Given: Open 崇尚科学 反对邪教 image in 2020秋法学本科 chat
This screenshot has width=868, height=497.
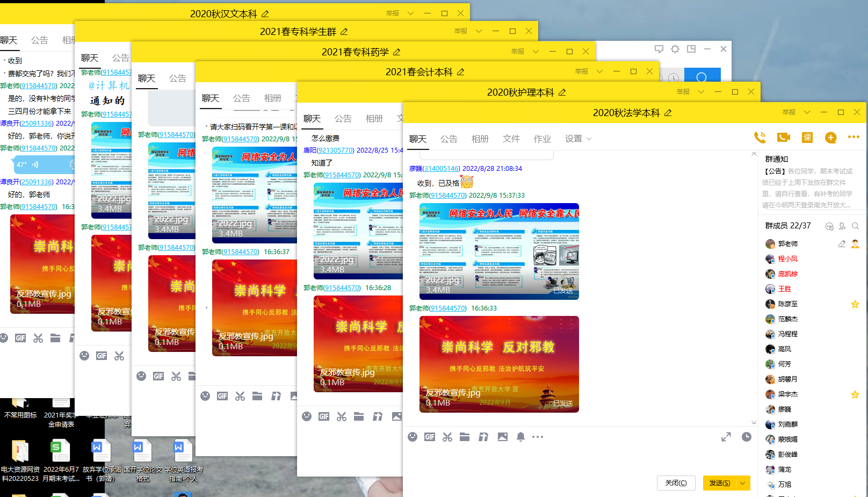Looking at the screenshot, I should click(x=499, y=364).
